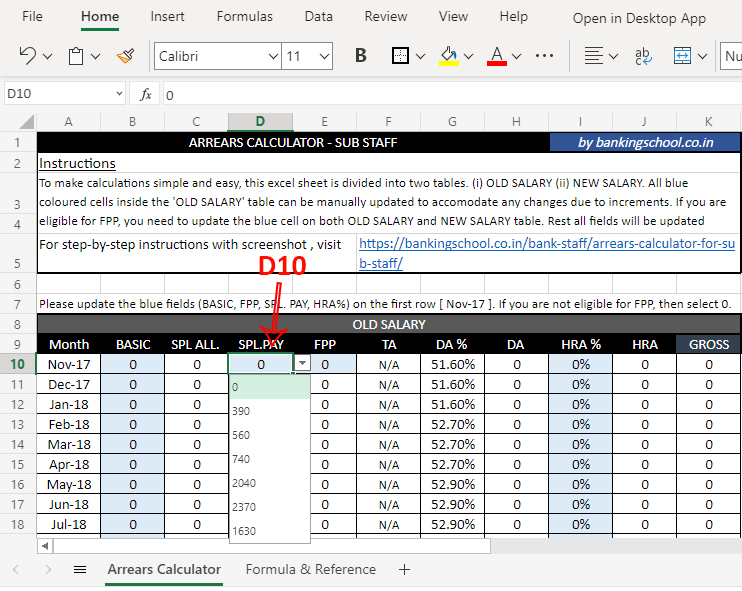742x591 pixels.
Task: Toggle Bold formatting
Action: (x=361, y=56)
